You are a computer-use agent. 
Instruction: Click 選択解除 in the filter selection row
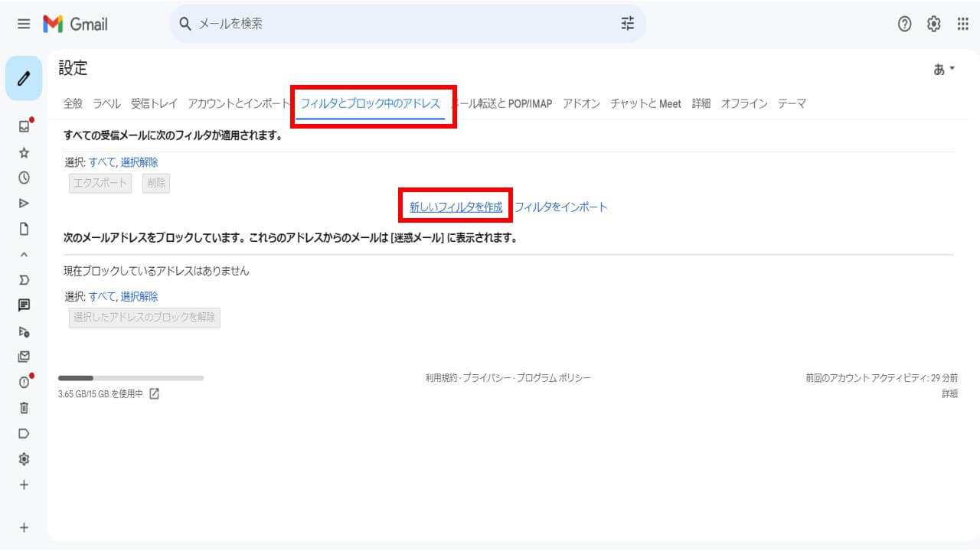pyautogui.click(x=139, y=162)
